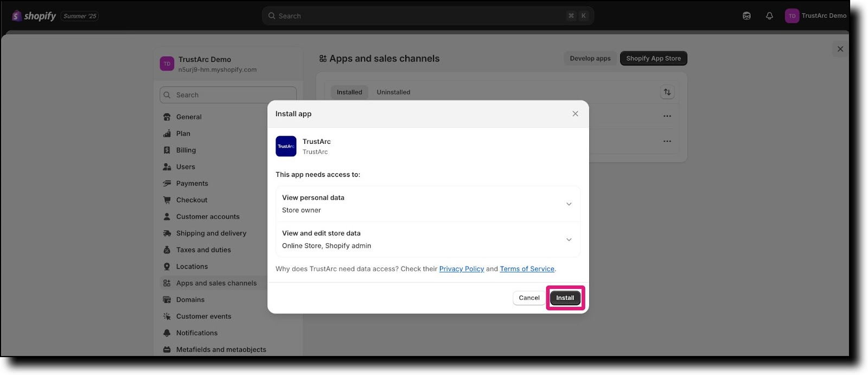Close the Install app dialog with X
This screenshot has width=868, height=375.
pos(575,113)
